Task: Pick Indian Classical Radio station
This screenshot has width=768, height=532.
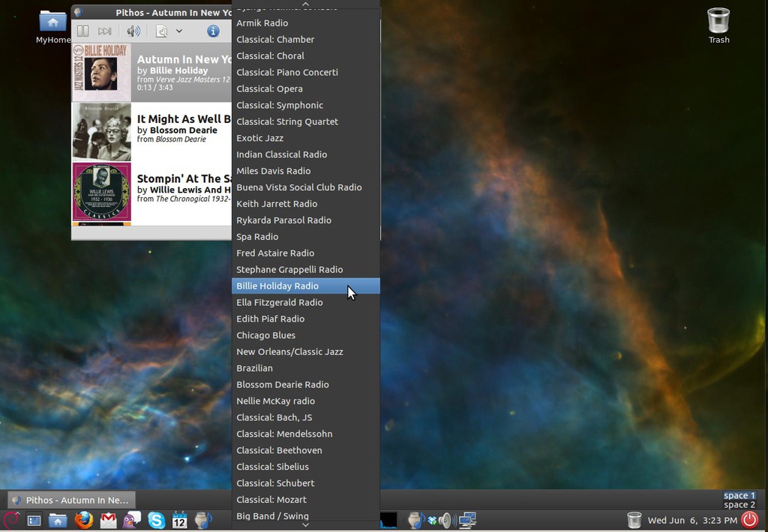Action: coord(306,154)
